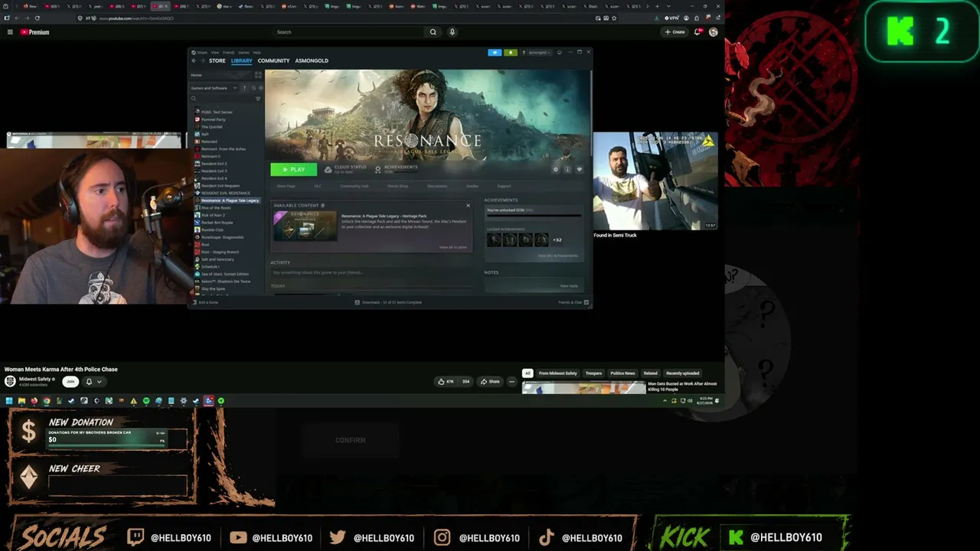Open the Games menu in Steam
The image size is (980, 551).
pos(243,52)
